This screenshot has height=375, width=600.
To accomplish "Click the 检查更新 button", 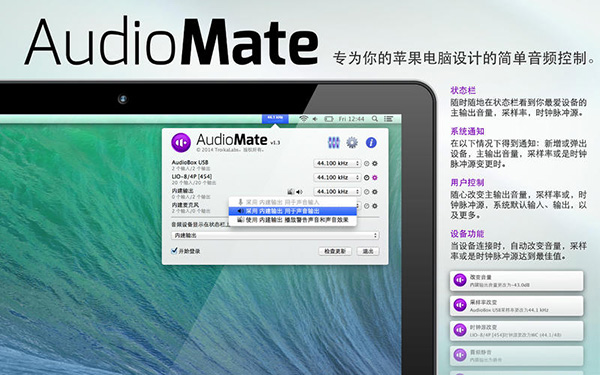I will 335,251.
